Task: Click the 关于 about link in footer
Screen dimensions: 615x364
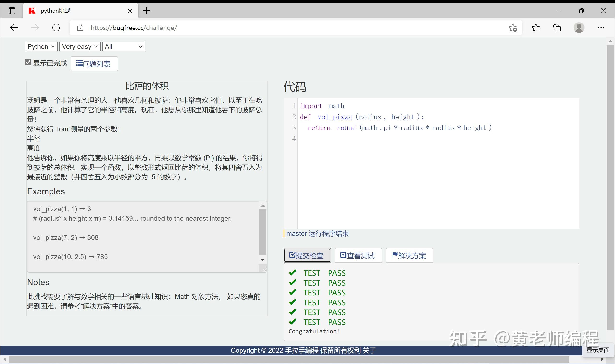Action: click(x=369, y=350)
